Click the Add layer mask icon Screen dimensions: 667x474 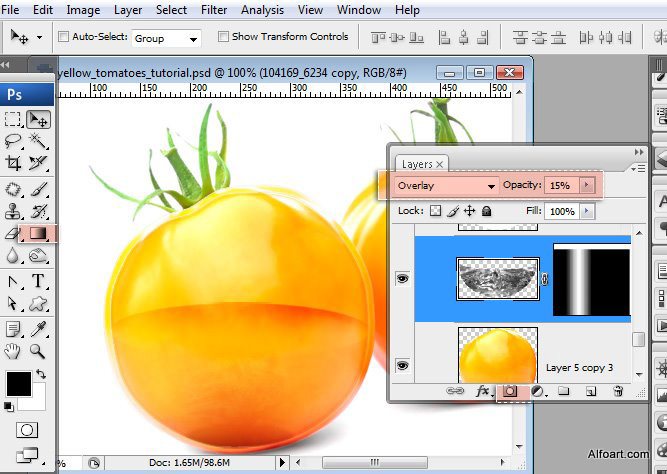pyautogui.click(x=509, y=391)
